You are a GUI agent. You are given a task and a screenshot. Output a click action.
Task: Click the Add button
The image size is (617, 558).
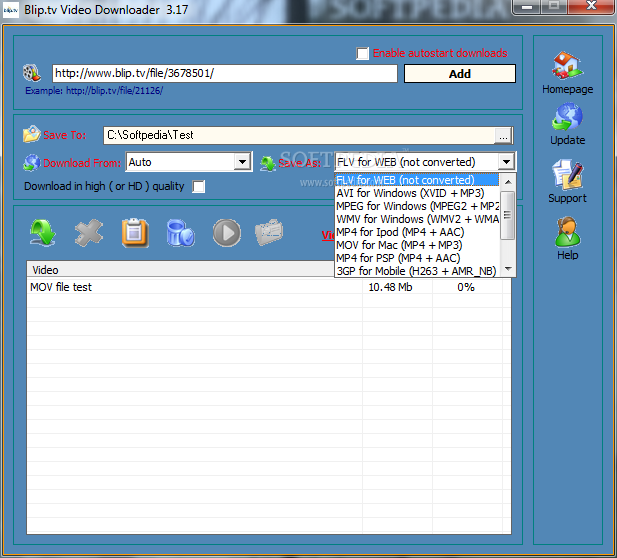460,74
